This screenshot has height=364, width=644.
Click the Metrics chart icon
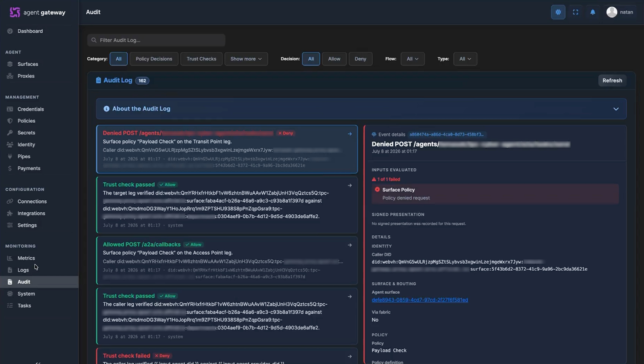[x=10, y=258]
